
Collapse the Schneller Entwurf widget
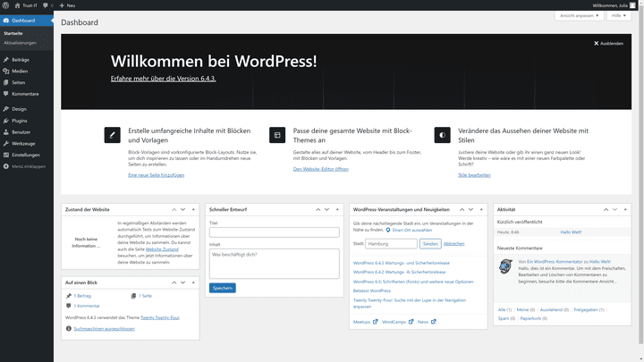337,210
